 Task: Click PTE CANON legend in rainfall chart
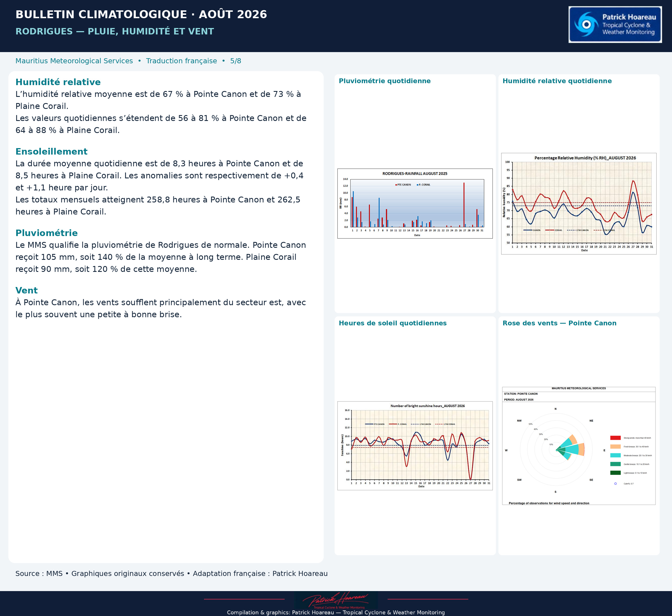(x=403, y=185)
